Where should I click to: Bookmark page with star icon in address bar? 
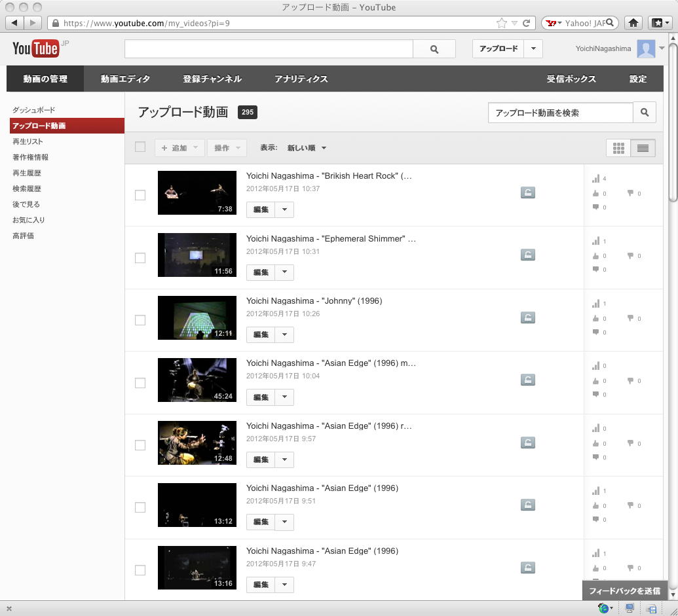[x=502, y=23]
